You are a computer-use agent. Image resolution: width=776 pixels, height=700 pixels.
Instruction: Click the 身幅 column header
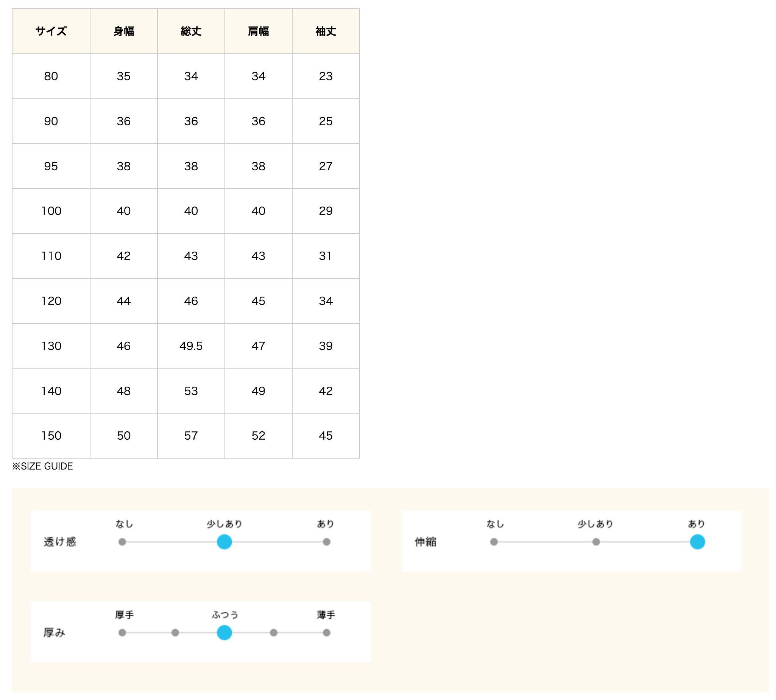(123, 31)
